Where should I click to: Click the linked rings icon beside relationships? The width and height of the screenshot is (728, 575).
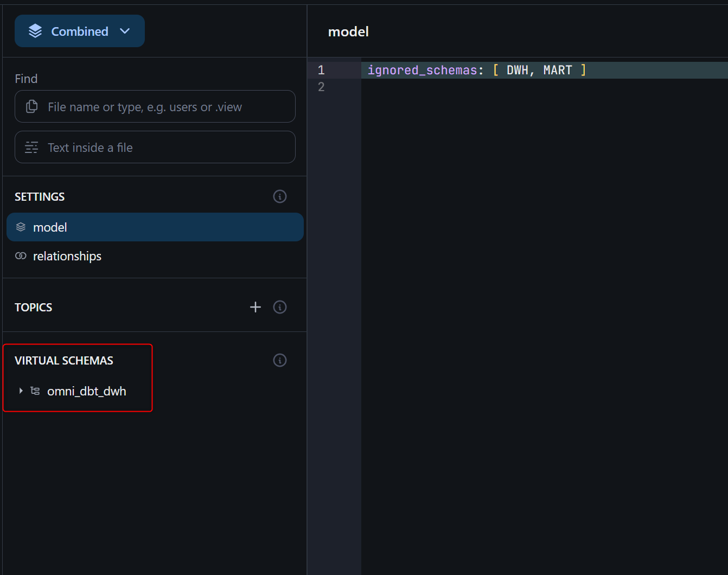(21, 256)
